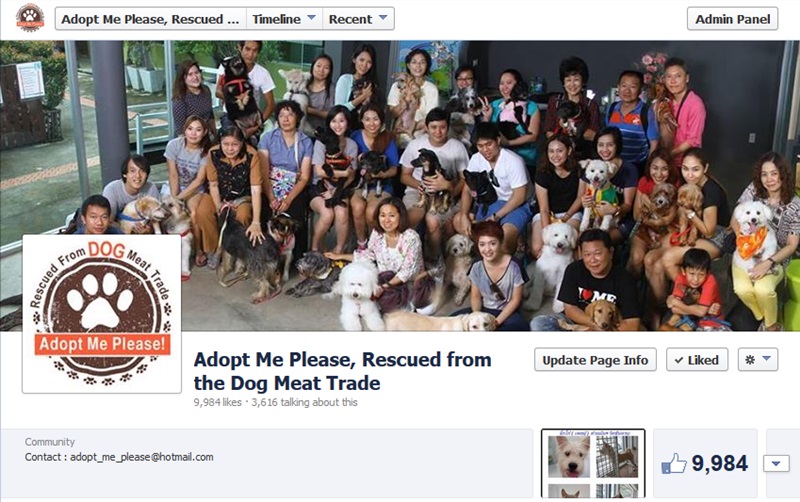Open the page title link
800x502 pixels.
342,371
